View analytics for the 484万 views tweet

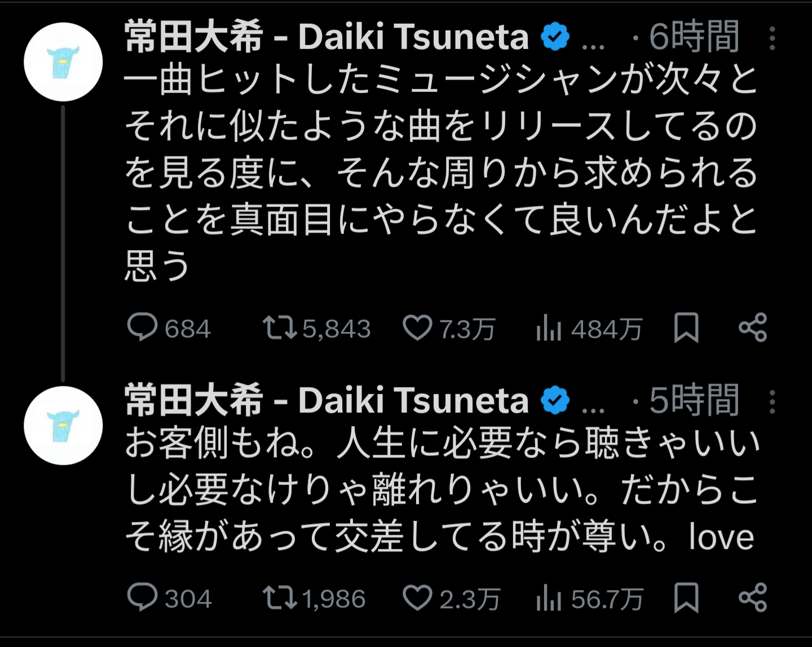tap(549, 328)
